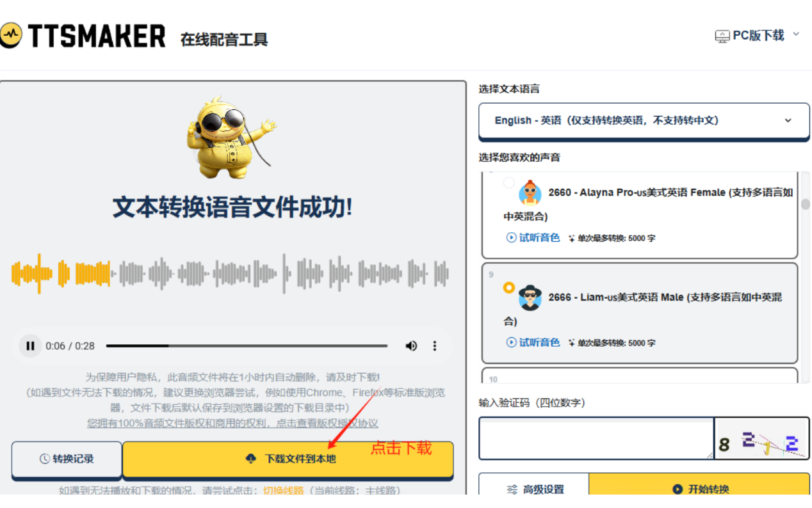
Task: Click the sliders icon next to 高级设置
Action: click(x=512, y=489)
